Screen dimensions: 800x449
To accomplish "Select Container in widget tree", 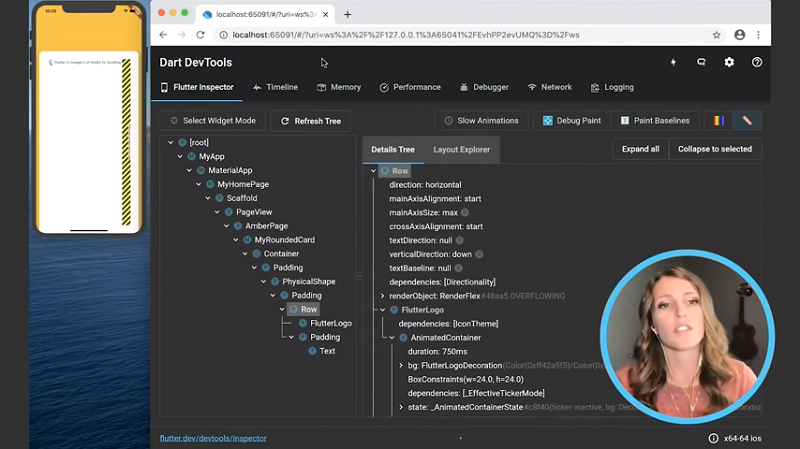I will pos(281,254).
